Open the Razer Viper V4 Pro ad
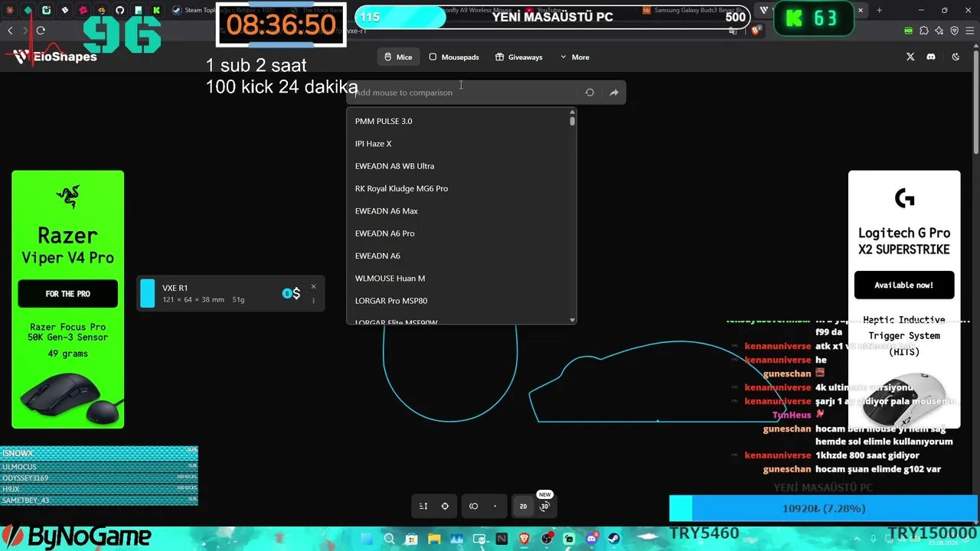 click(x=67, y=299)
